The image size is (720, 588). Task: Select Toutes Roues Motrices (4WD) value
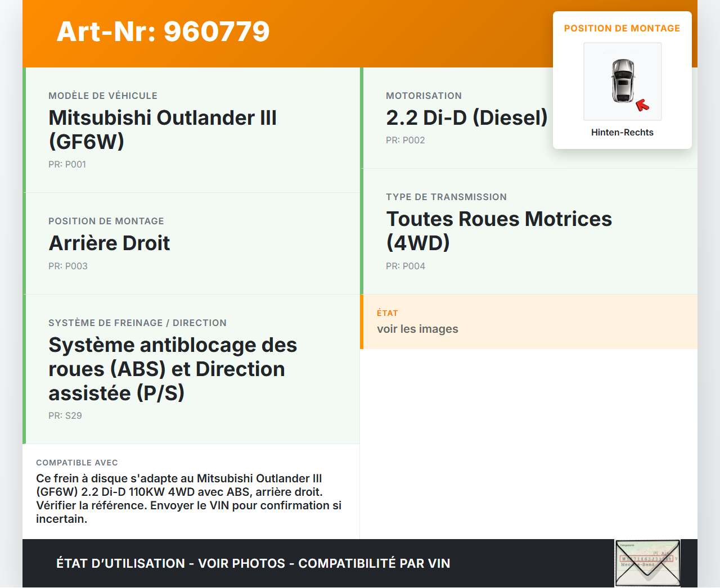498,230
